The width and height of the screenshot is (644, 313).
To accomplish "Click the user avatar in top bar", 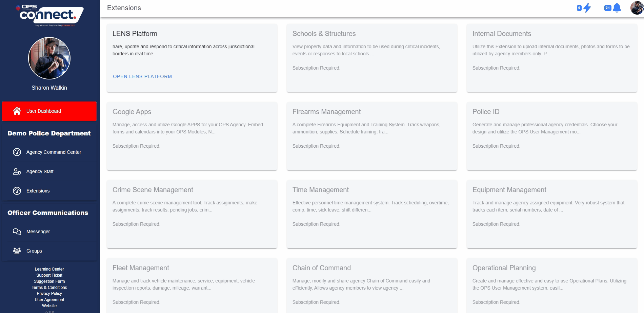I will point(637,8).
